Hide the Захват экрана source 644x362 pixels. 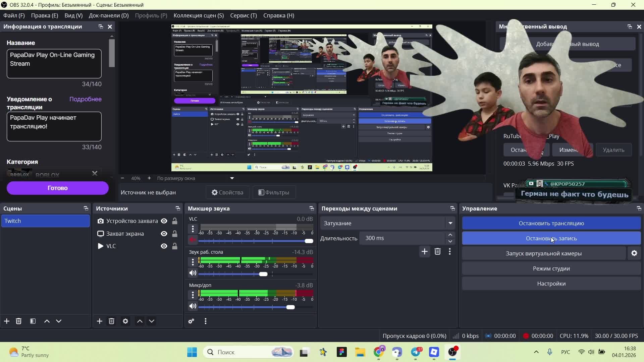[x=164, y=234]
